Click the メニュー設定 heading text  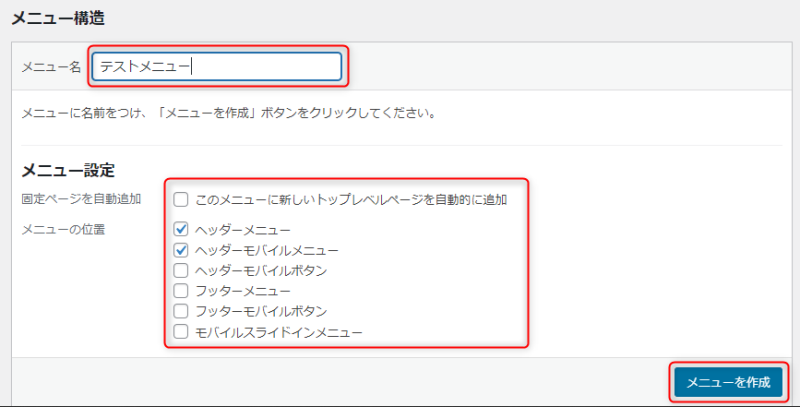tap(68, 170)
